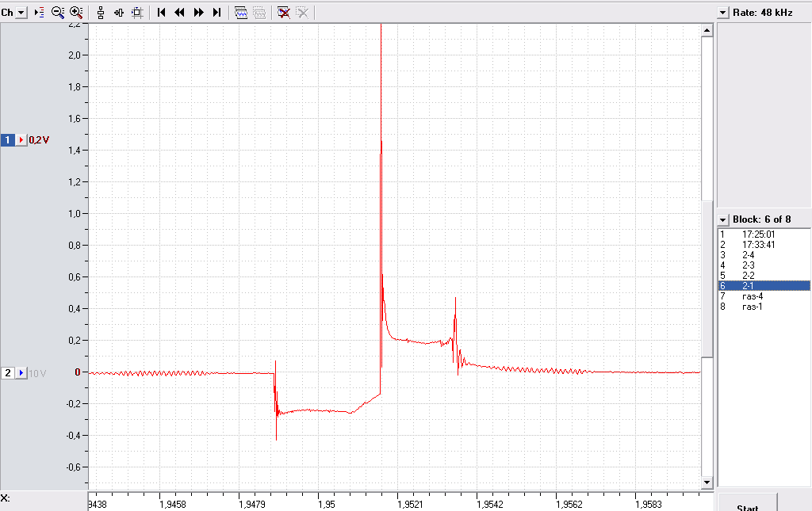Click the zoom in magnifier icon
The width and height of the screenshot is (812, 511).
point(76,13)
